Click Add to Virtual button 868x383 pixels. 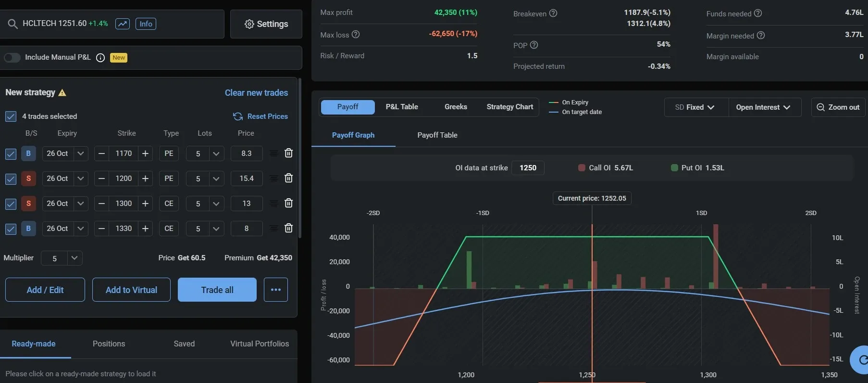point(131,290)
